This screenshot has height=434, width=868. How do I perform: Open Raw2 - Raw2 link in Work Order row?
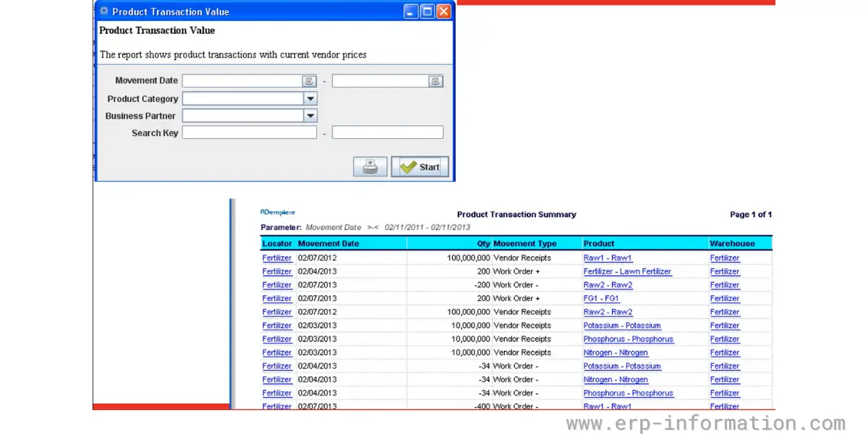point(608,285)
